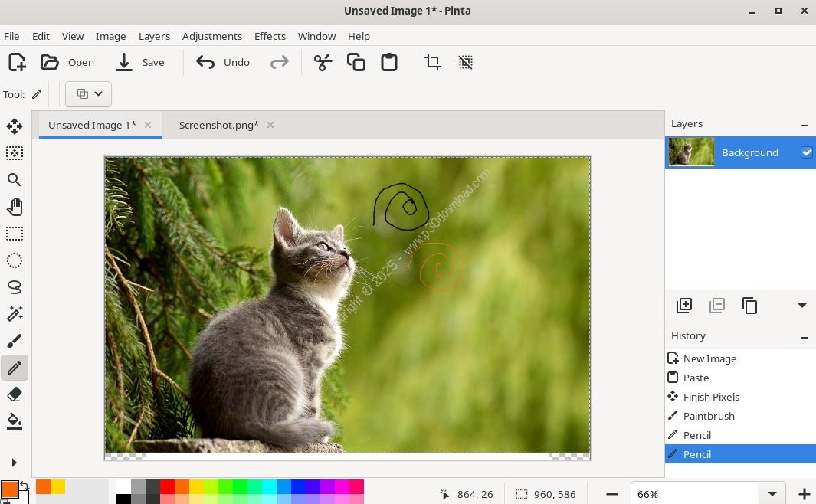Duplicate the current layer
This screenshot has height=504, width=816.
coord(750,306)
